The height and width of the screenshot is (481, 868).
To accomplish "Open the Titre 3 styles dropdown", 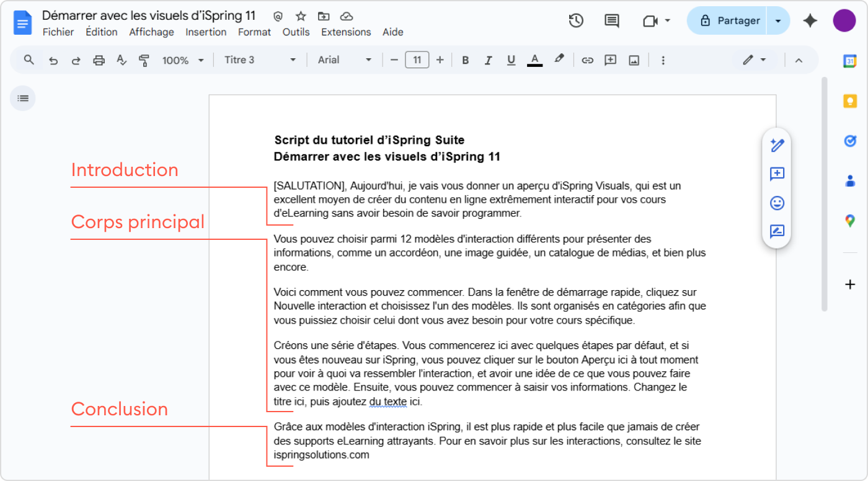I will coord(259,60).
